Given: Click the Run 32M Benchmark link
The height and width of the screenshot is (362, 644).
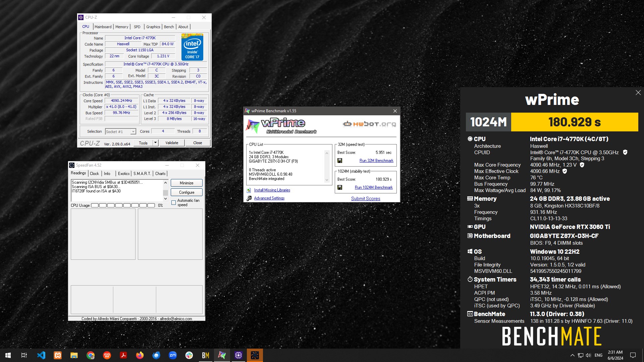Looking at the screenshot, I should 376,161.
